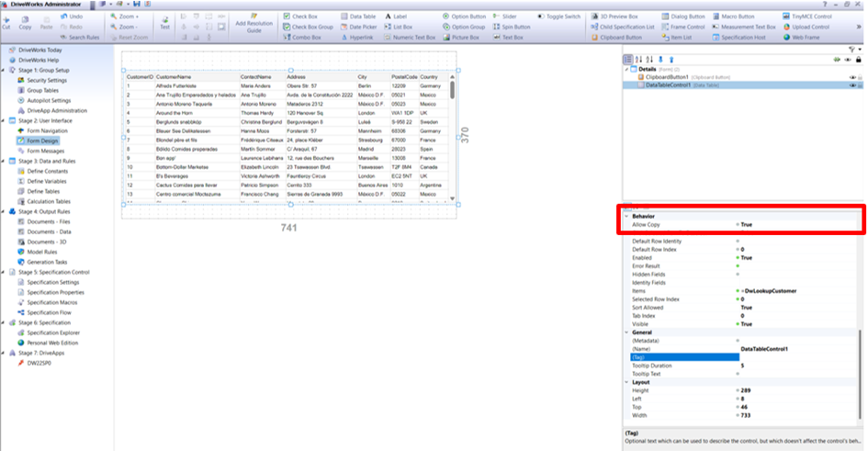The image size is (868, 451).
Task: Click the Undo button
Action: [x=72, y=17]
